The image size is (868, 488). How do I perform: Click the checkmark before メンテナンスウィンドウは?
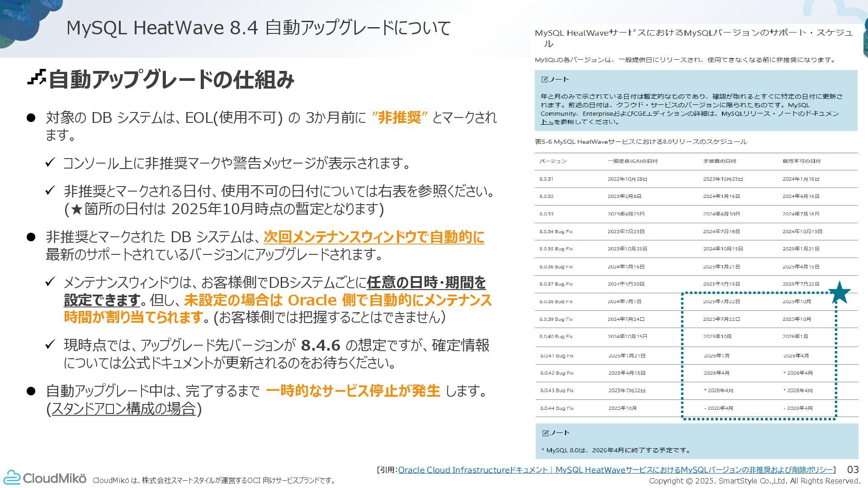[x=50, y=282]
